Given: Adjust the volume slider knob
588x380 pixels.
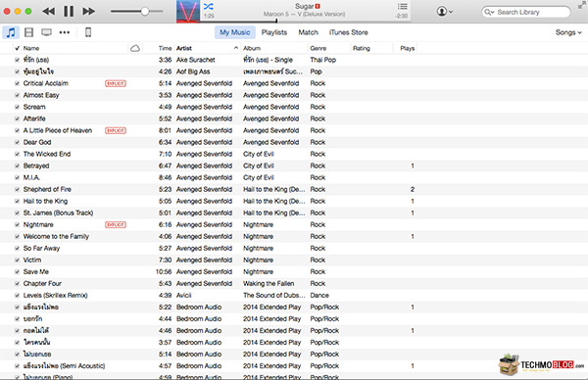Looking at the screenshot, I should tap(145, 11).
